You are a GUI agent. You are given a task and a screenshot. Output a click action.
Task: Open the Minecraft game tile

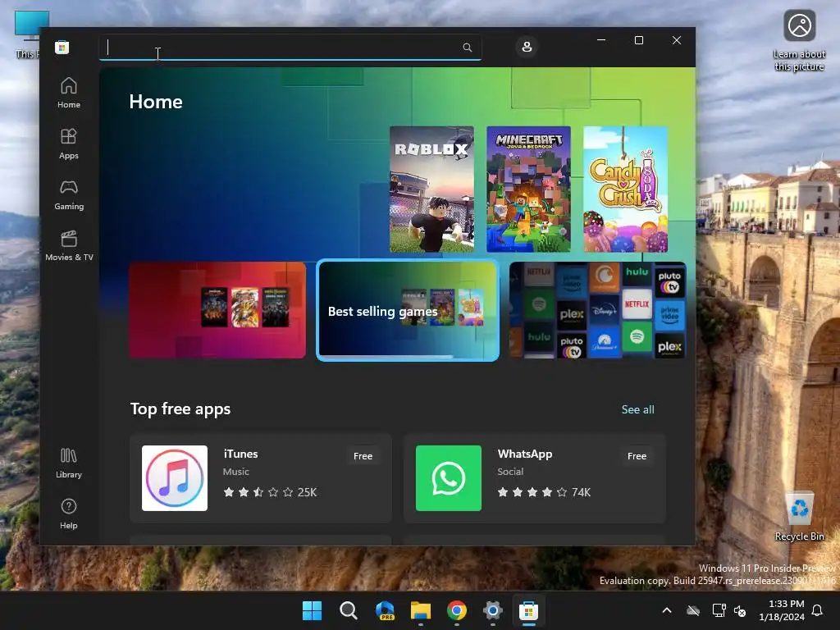coord(528,189)
